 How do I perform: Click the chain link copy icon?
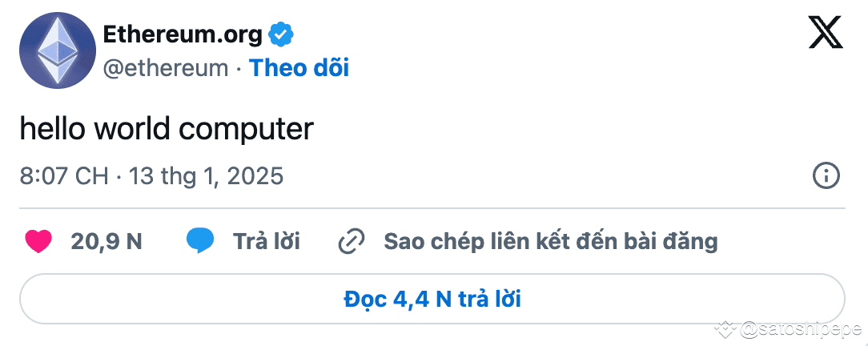point(352,241)
